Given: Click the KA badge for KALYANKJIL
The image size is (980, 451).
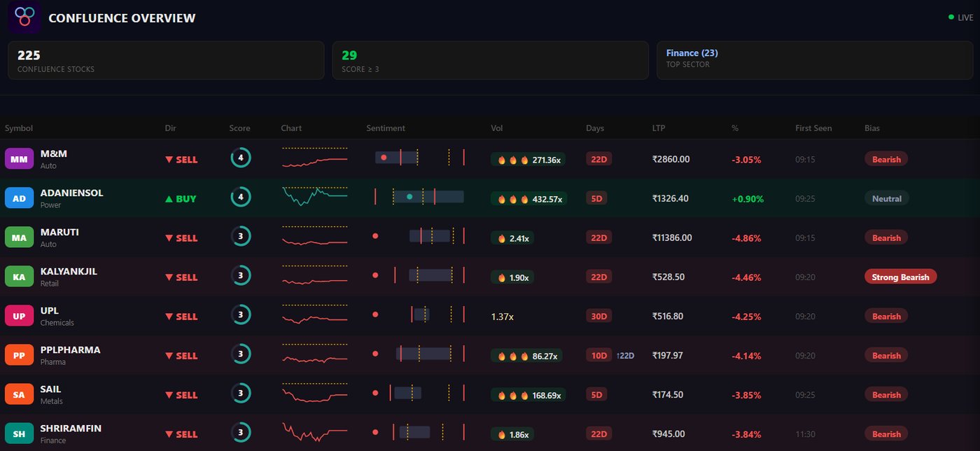Looking at the screenshot, I should point(19,277).
